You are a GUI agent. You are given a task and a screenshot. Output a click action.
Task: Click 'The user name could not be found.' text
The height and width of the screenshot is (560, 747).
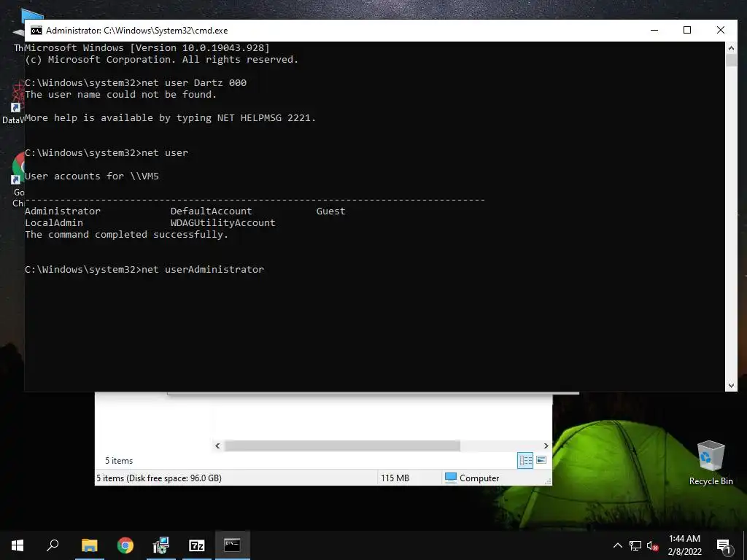[120, 94]
